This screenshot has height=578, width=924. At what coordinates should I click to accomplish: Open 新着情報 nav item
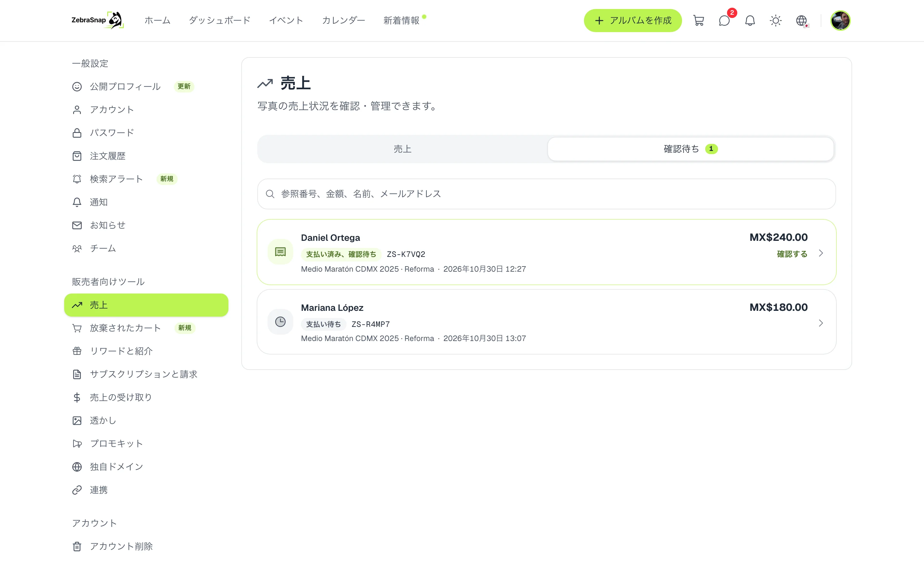[401, 21]
